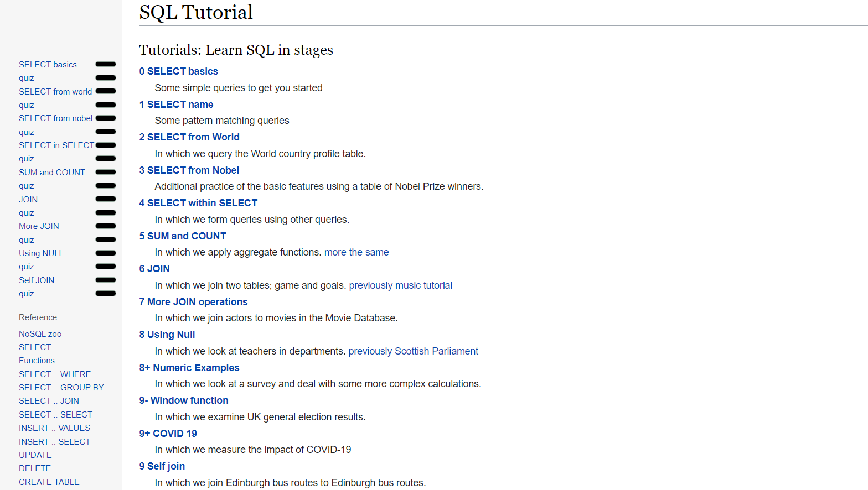Viewport: 868px width, 490px height.
Task: Open the '9+ COVID 19' tutorial
Action: point(168,434)
